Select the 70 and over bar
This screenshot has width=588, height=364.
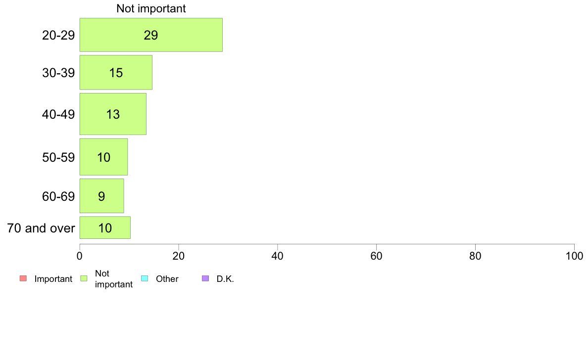[x=105, y=228]
